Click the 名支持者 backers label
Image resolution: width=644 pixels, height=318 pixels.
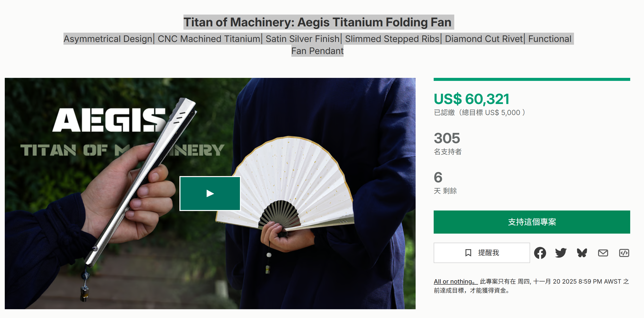coord(448,152)
